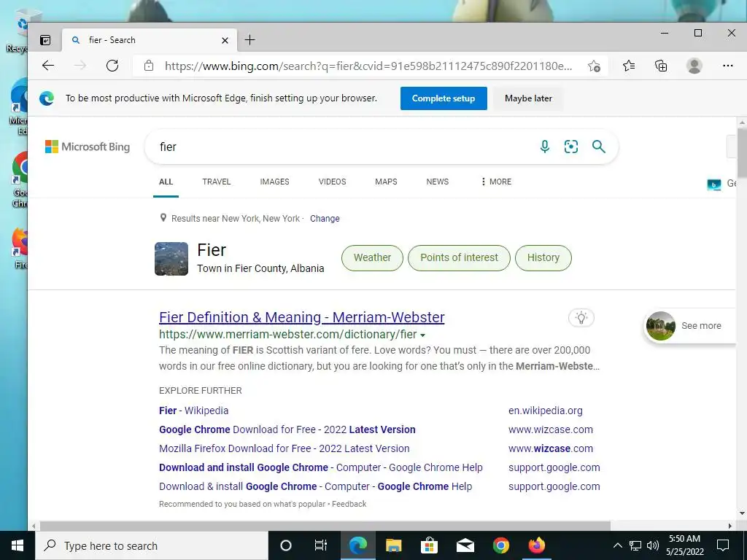
Task: Switch to the NEWS tab
Action: point(438,182)
